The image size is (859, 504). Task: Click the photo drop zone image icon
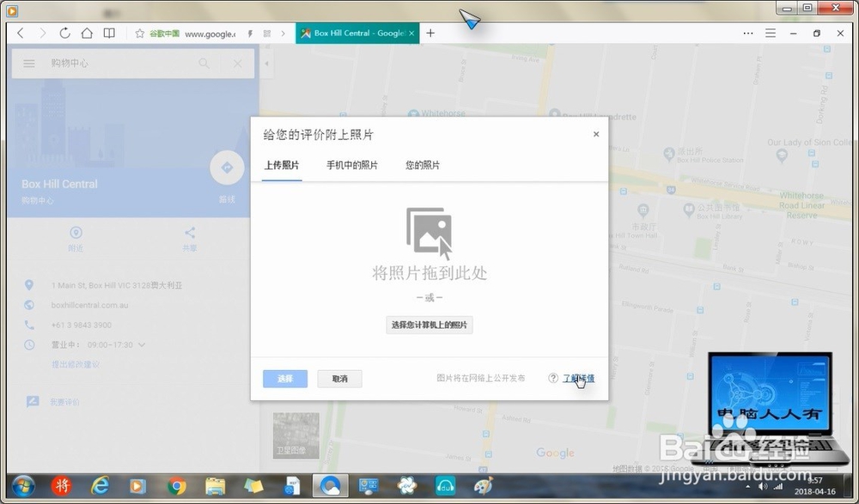(x=429, y=233)
